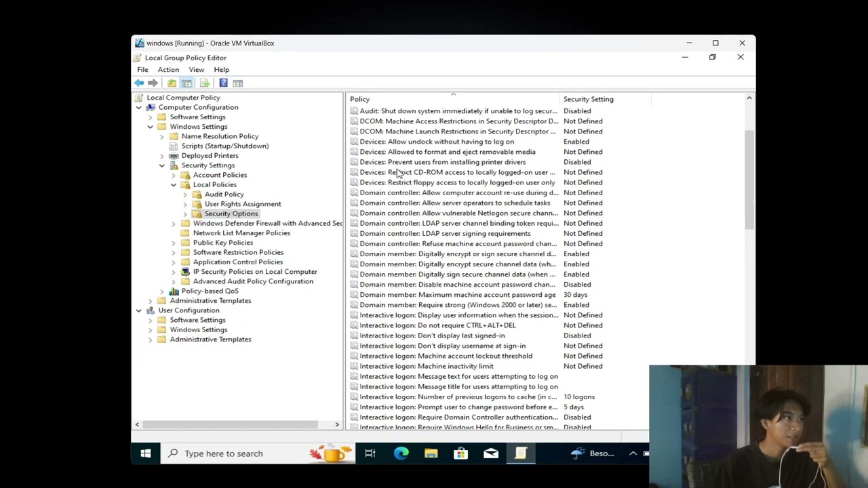Sort by the Security Setting column header
Image resolution: width=868 pixels, height=488 pixels.
coord(605,99)
